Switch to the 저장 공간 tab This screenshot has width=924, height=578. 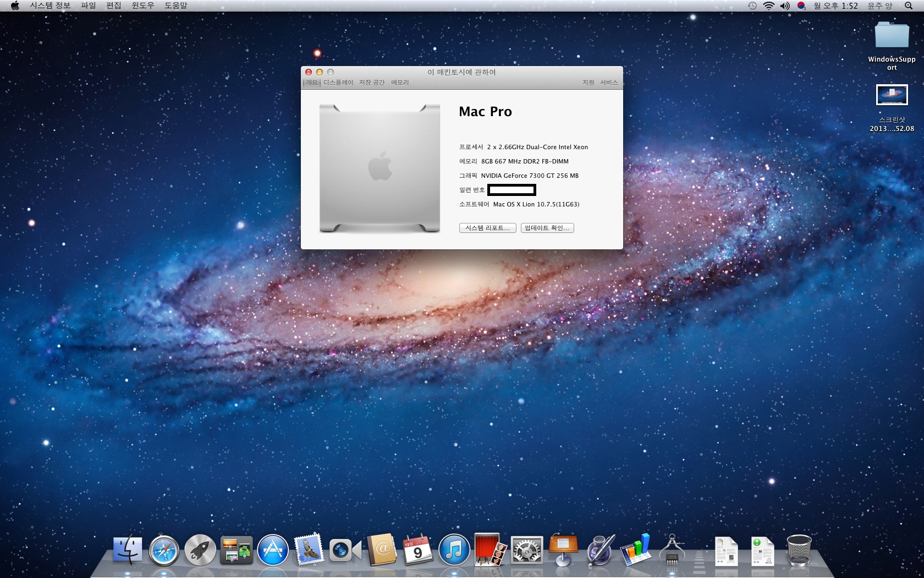372,83
